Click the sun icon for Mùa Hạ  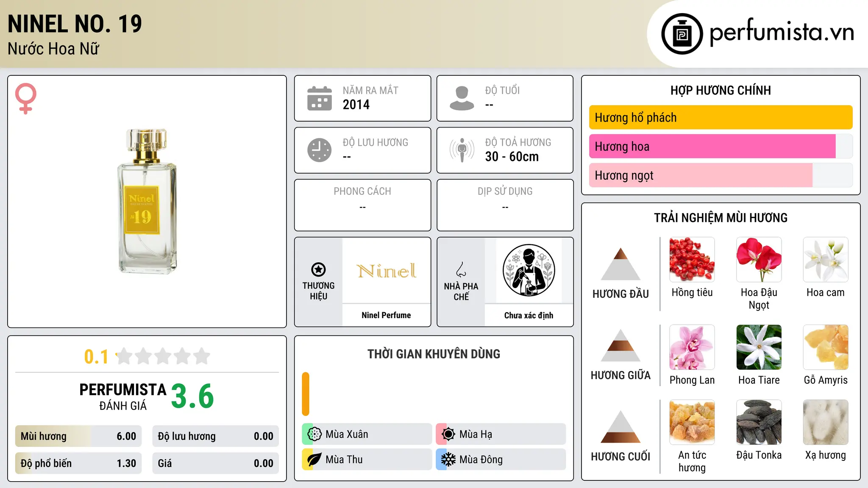[448, 434]
